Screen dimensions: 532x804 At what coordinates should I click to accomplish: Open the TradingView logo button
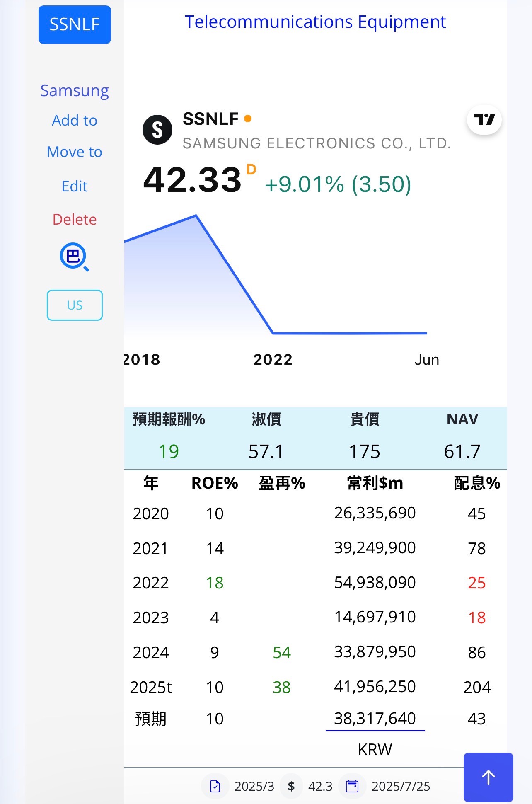point(484,120)
